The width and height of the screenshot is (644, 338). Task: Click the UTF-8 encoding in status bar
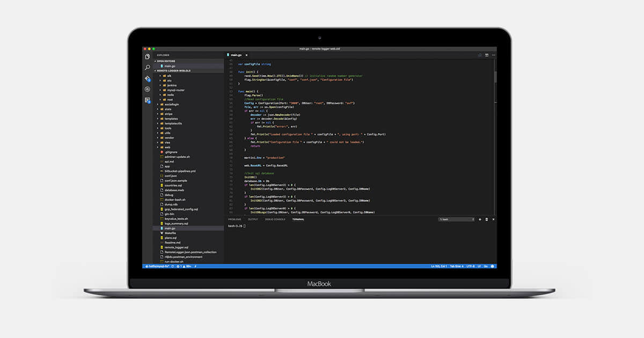coord(471,266)
